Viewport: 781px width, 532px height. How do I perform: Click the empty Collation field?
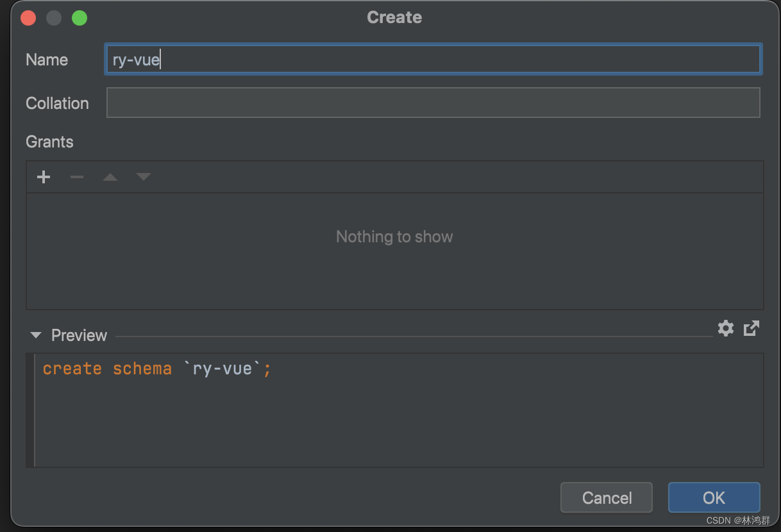[433, 103]
